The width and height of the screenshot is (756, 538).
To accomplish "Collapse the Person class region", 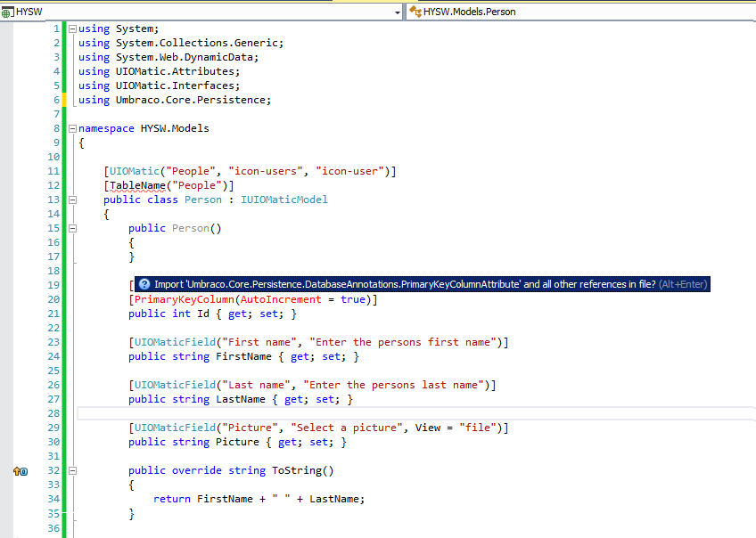I will point(72,200).
